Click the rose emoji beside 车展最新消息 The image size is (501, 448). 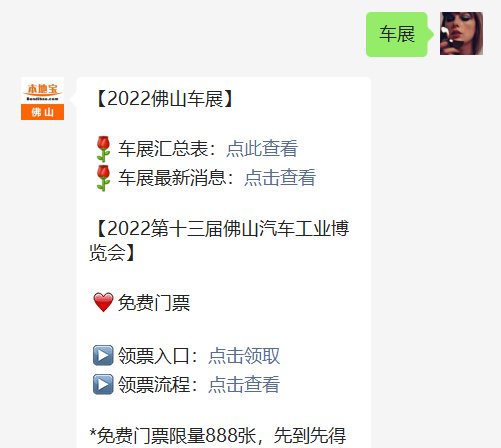click(103, 178)
